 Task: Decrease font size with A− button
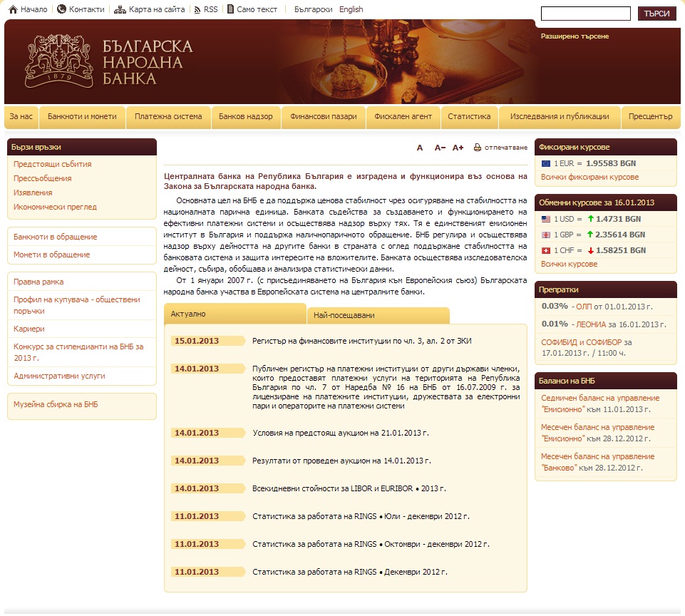440,148
